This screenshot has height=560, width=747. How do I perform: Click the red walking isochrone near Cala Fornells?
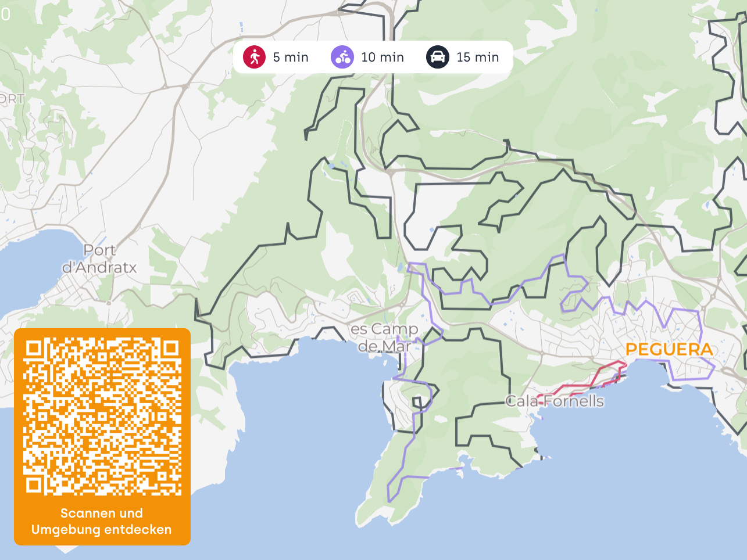[x=581, y=385]
